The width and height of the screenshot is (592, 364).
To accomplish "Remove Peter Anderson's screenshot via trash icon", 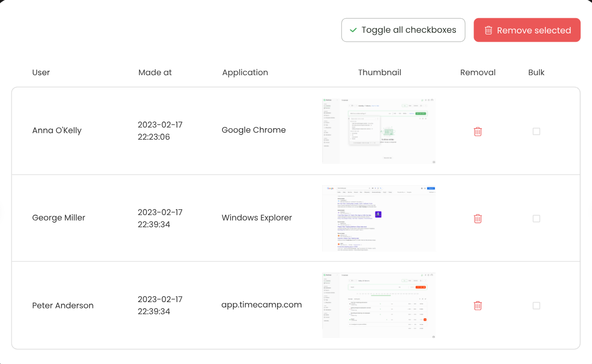I will pos(478,306).
